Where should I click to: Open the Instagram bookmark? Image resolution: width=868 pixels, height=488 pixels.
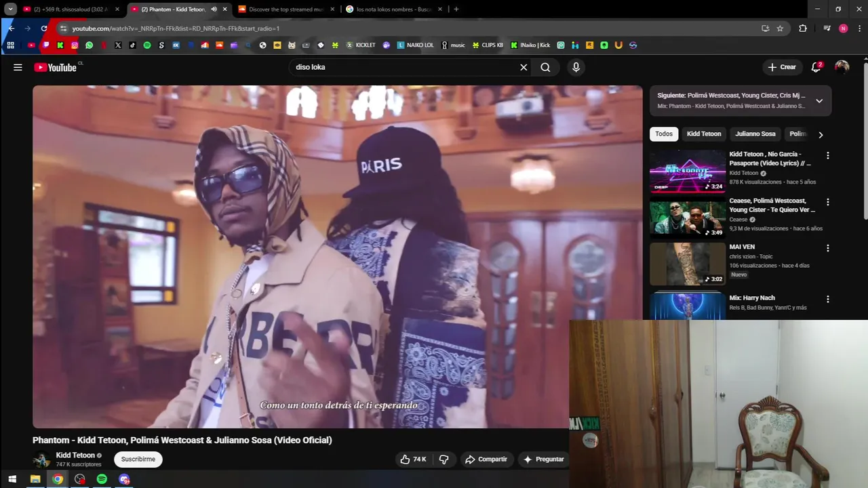[x=75, y=45]
